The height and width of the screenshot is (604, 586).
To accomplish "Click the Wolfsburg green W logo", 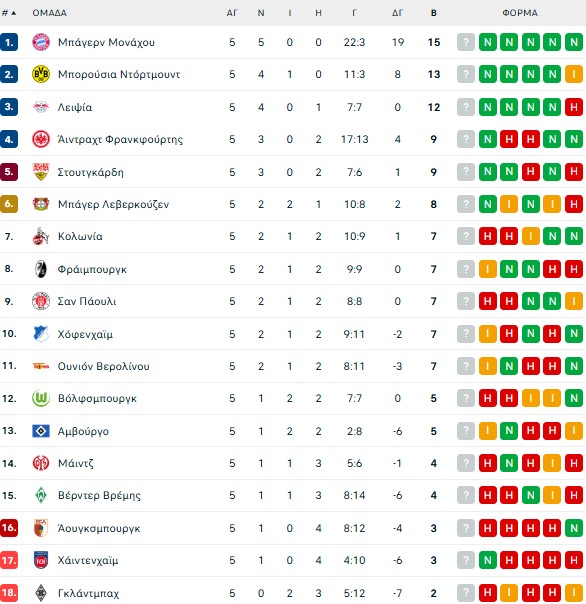I will (41, 398).
